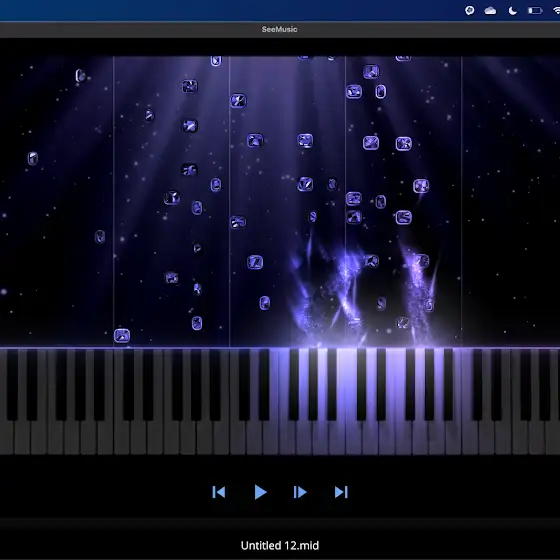Click the Play button
560x560 pixels.
tap(260, 492)
